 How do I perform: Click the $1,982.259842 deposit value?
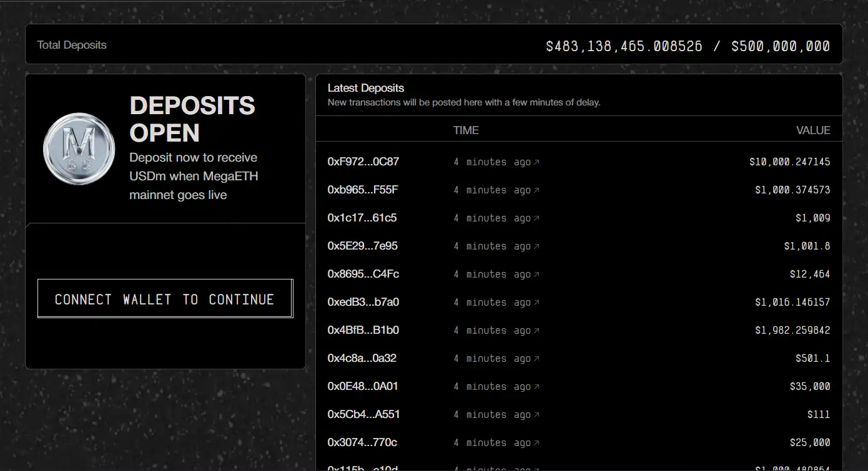coord(793,330)
